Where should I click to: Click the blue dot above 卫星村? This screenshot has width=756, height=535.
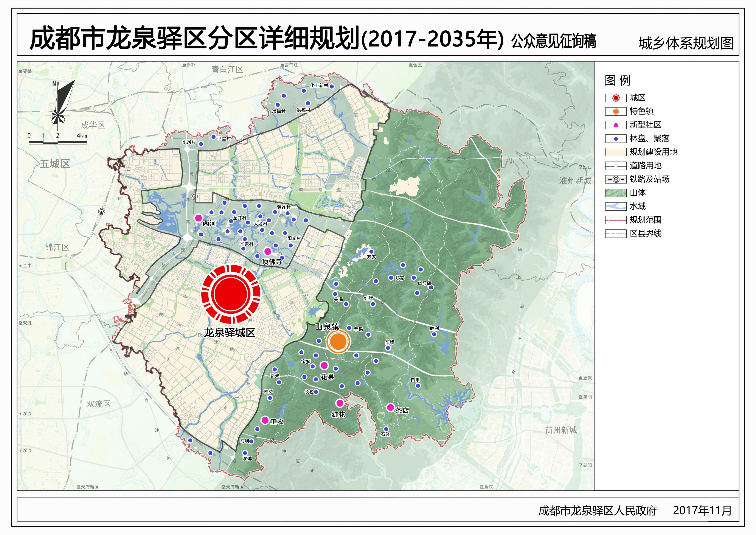213,137
